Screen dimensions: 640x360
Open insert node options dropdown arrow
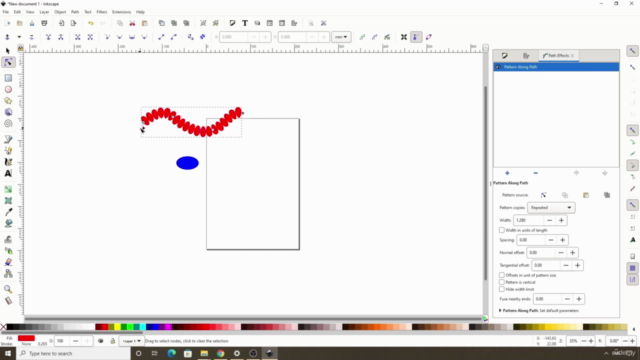pos(19,37)
